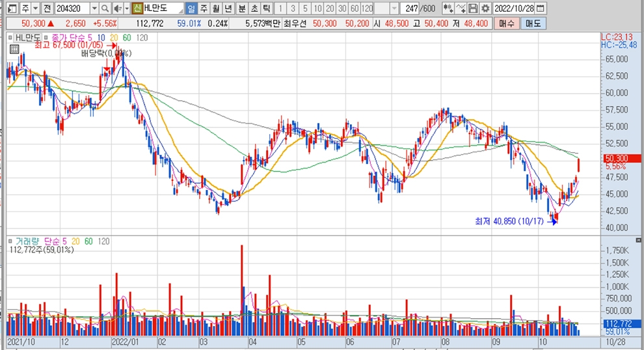Open the chart settings gear icon
Viewport: 644px width, 350px height.
[485, 8]
